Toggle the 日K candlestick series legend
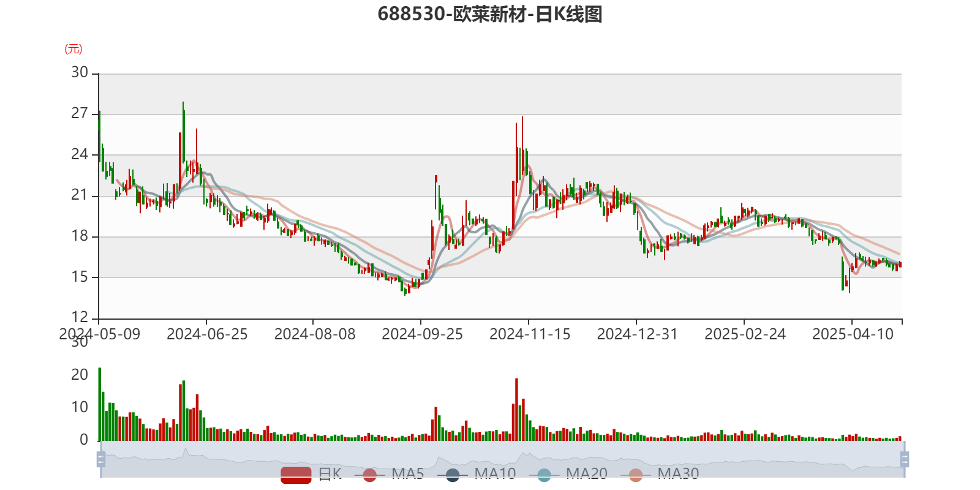This screenshot has height=490, width=980. [x=311, y=474]
